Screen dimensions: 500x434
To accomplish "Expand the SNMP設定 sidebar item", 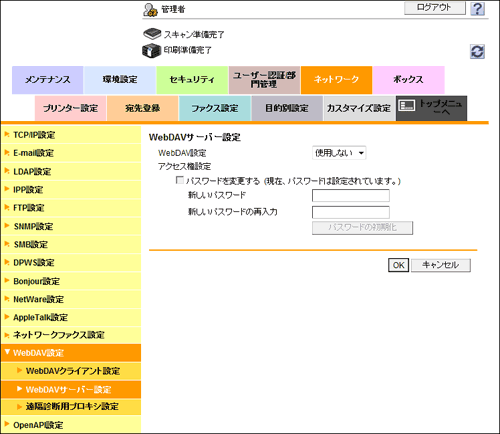I will click(x=71, y=226).
